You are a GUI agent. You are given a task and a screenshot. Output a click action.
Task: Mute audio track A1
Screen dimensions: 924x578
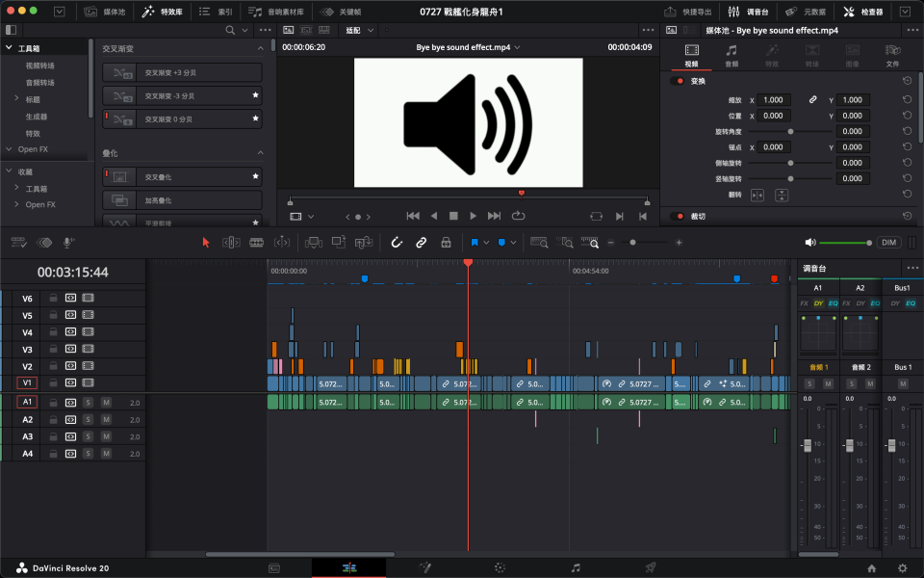pos(106,403)
